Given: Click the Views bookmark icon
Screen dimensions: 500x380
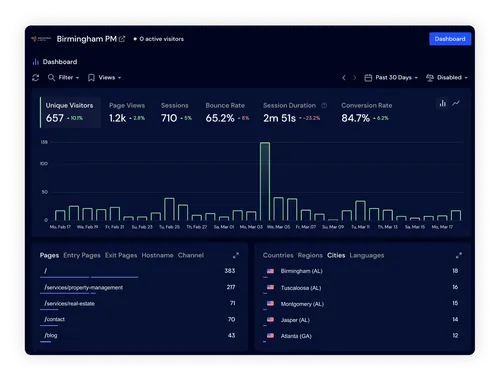Looking at the screenshot, I should point(91,78).
